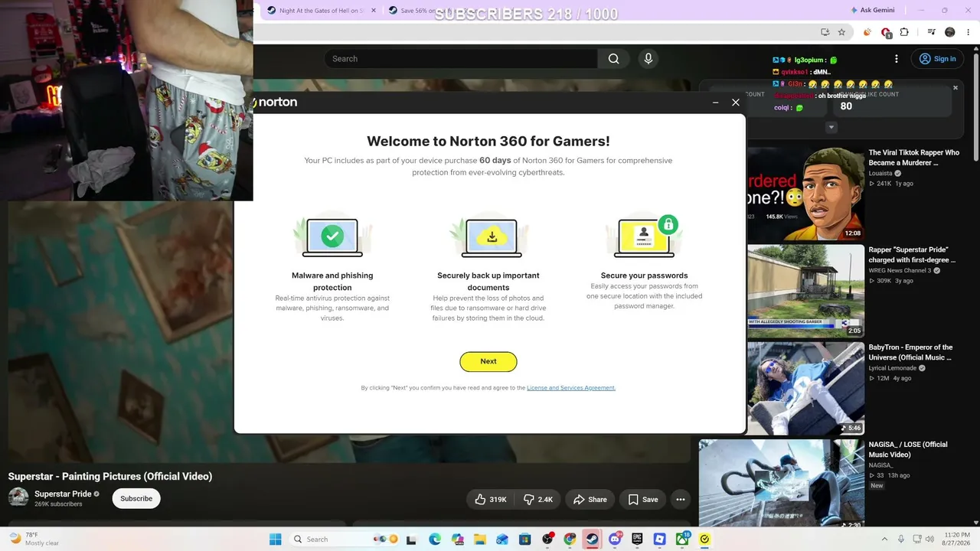Switch to Google Chrome on taskbar
This screenshot has height=551, width=980.
pyautogui.click(x=570, y=540)
